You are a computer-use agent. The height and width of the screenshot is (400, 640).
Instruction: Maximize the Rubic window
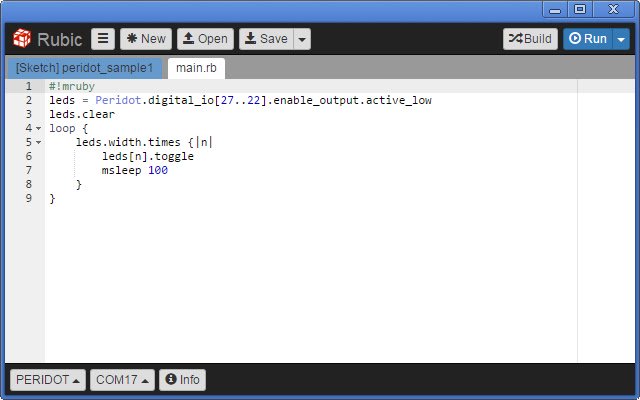580,9
